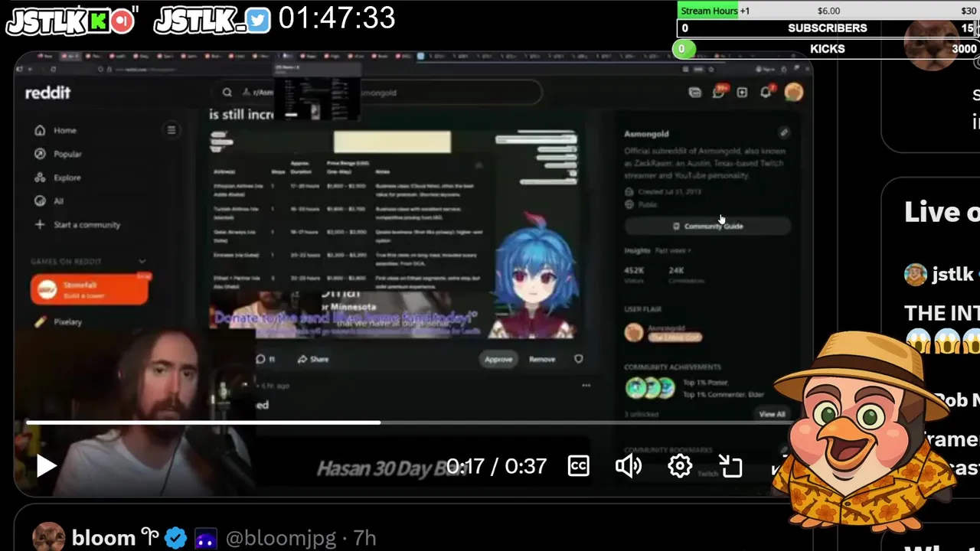The image size is (980, 551).
Task: Open the Community Guide button
Action: pos(707,227)
